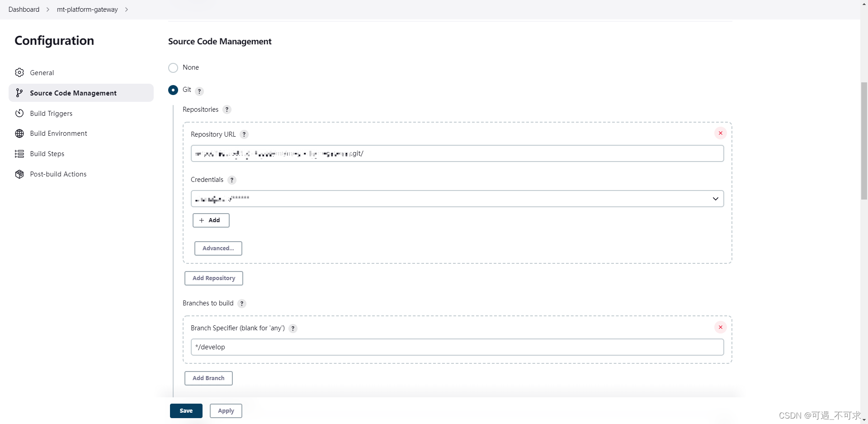Viewport: 868px width, 424px height.
Task: Go to Dashboard breadcrumb
Action: pyautogui.click(x=24, y=10)
